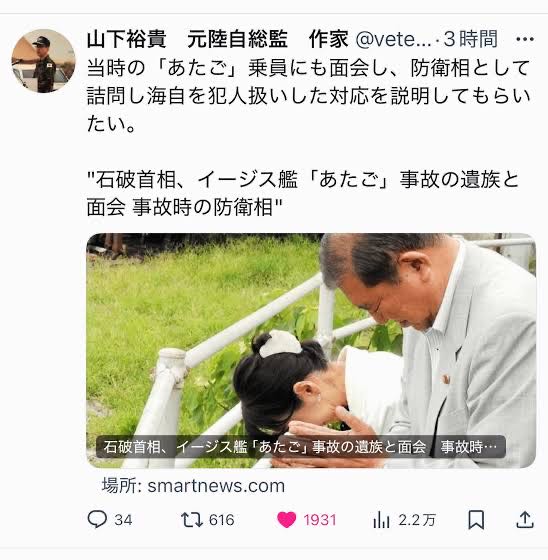The width and height of the screenshot is (548, 560).
Task: Open the reply speech bubble icon
Action: tap(97, 519)
